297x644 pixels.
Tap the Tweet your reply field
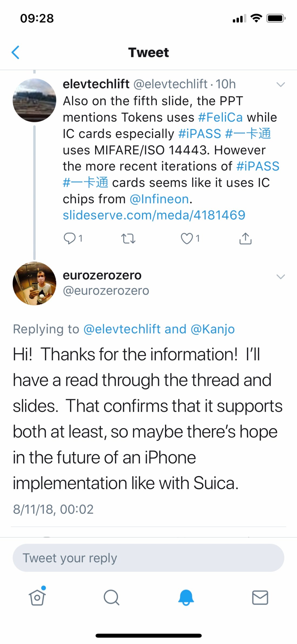tap(148, 558)
